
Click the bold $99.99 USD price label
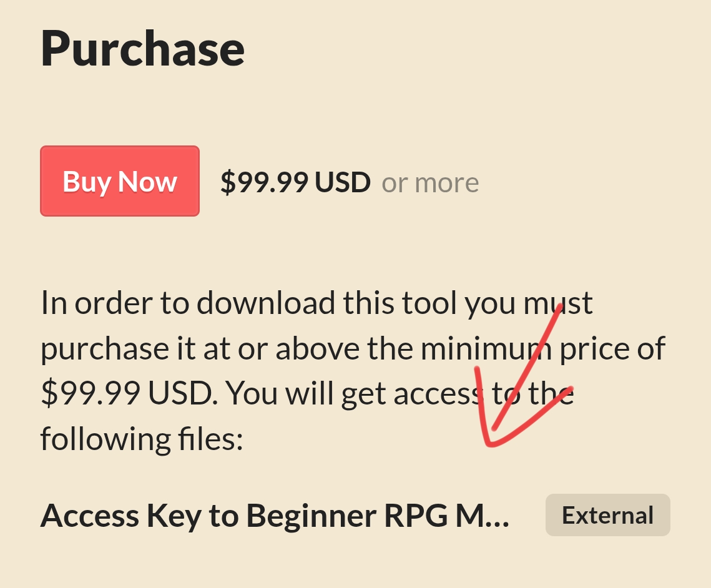pyautogui.click(x=295, y=182)
